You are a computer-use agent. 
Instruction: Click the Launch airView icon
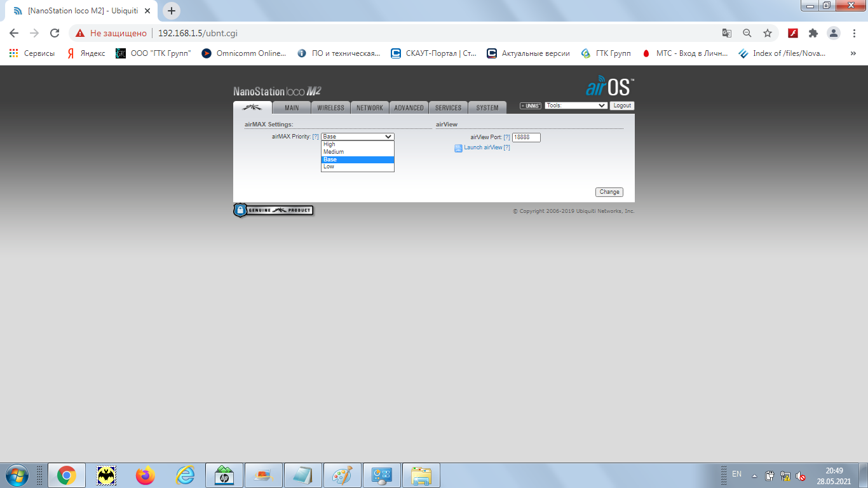(458, 148)
